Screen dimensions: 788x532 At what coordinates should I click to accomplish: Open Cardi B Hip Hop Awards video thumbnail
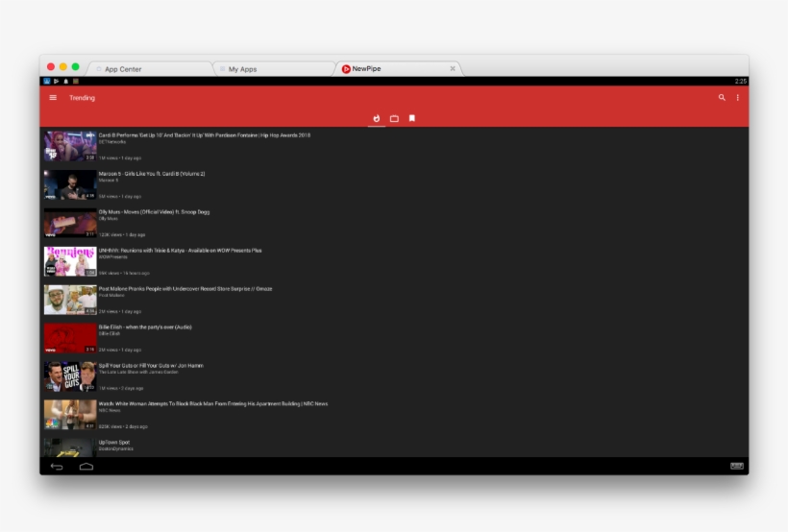point(70,146)
